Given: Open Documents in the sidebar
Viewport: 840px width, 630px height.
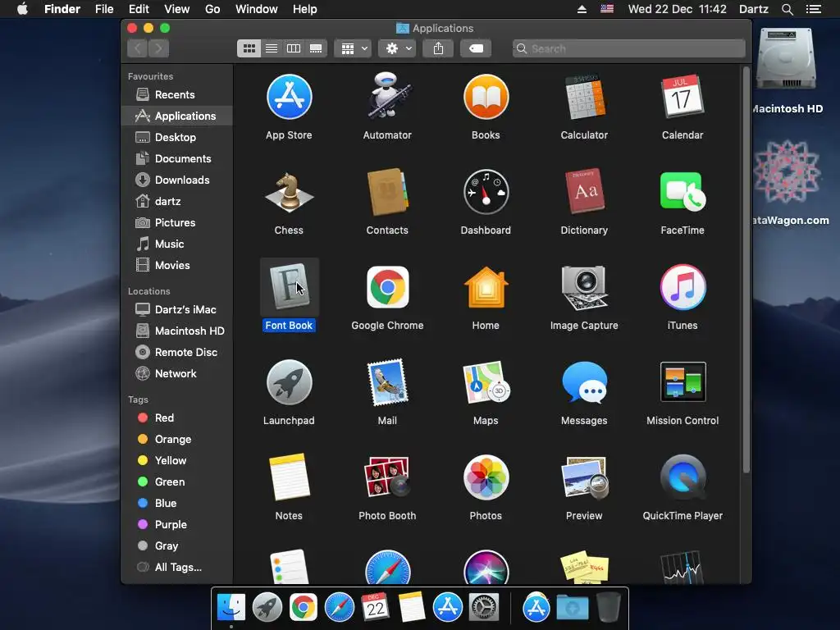Looking at the screenshot, I should (x=177, y=159).
